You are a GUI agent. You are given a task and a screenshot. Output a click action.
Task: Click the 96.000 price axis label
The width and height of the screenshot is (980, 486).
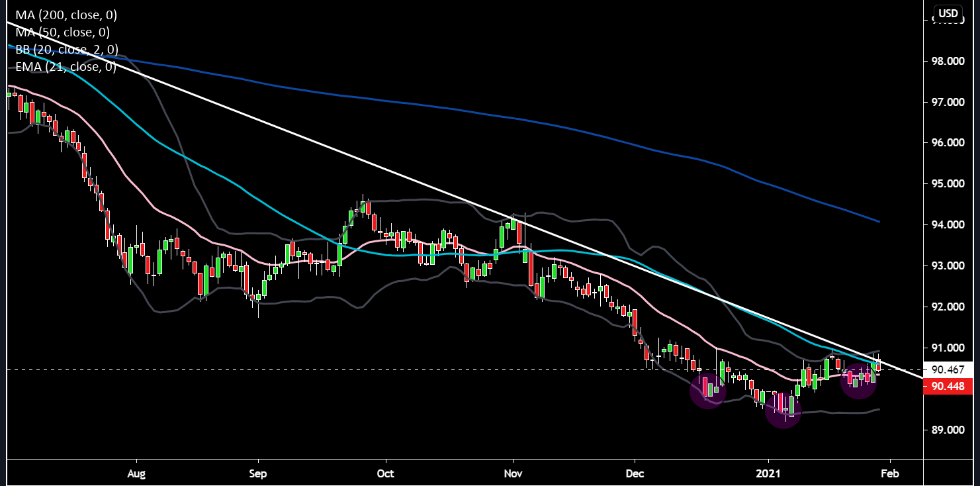[x=949, y=143]
